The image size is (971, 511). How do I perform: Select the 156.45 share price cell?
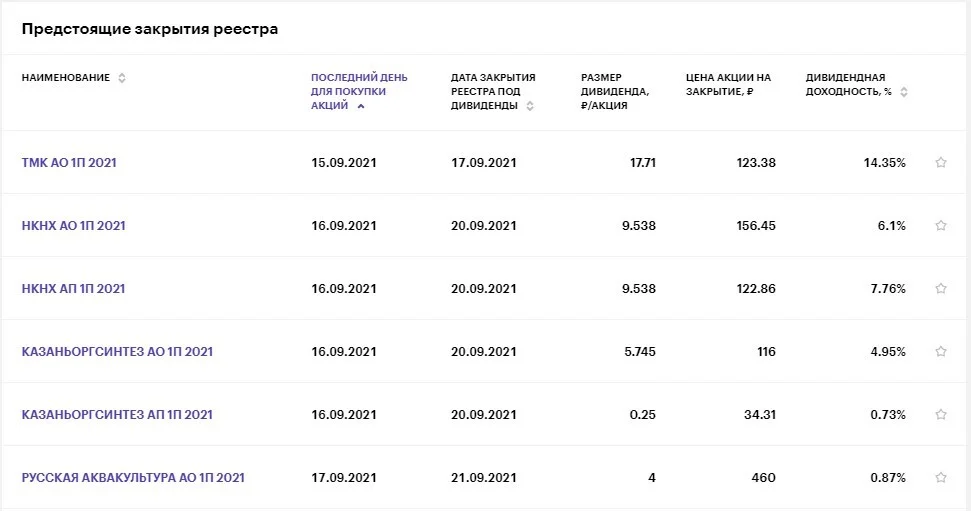755,226
